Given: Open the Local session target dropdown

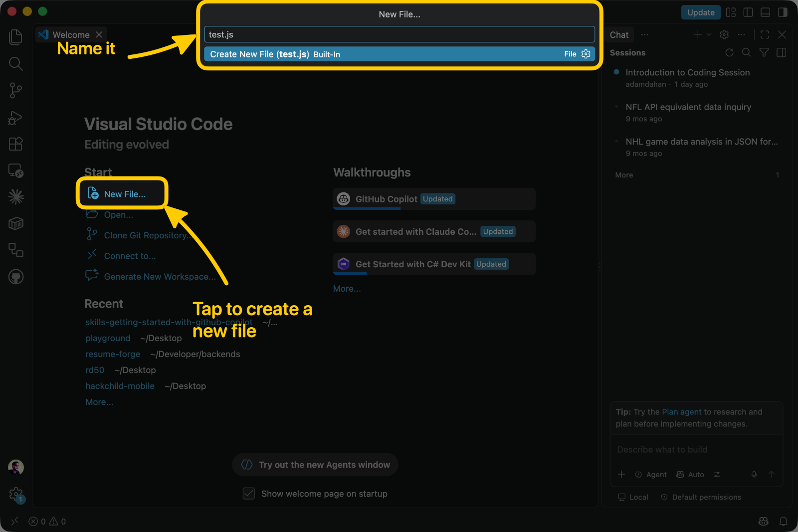Looking at the screenshot, I should (x=633, y=497).
